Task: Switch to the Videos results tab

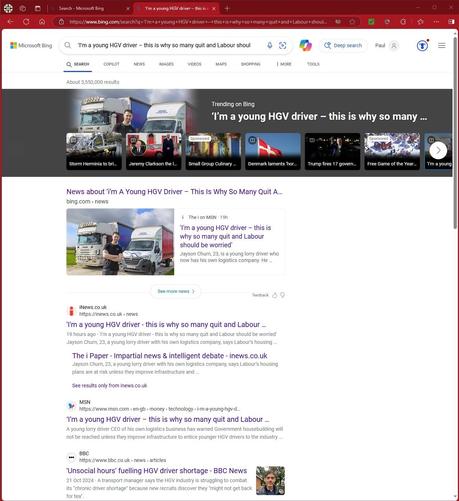Action: [x=194, y=64]
